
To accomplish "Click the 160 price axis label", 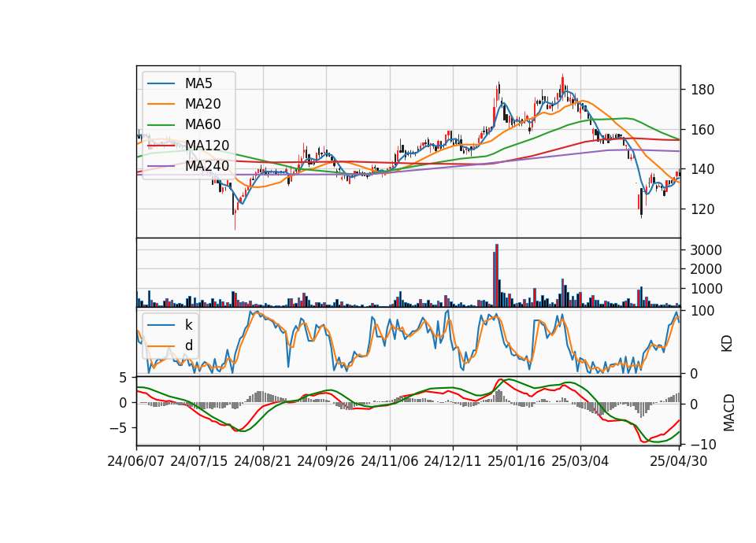I will tap(702, 130).
